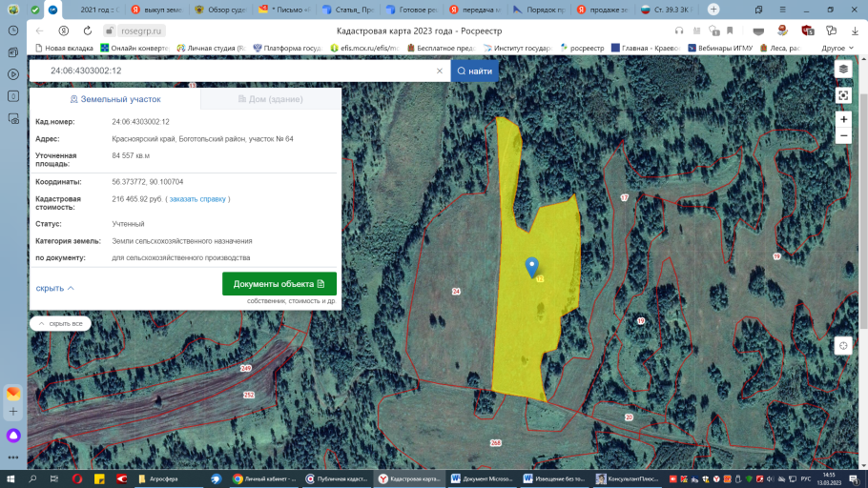Open the Alice assistant in sidebar
Viewport: 868px width, 488px height.
[x=13, y=436]
